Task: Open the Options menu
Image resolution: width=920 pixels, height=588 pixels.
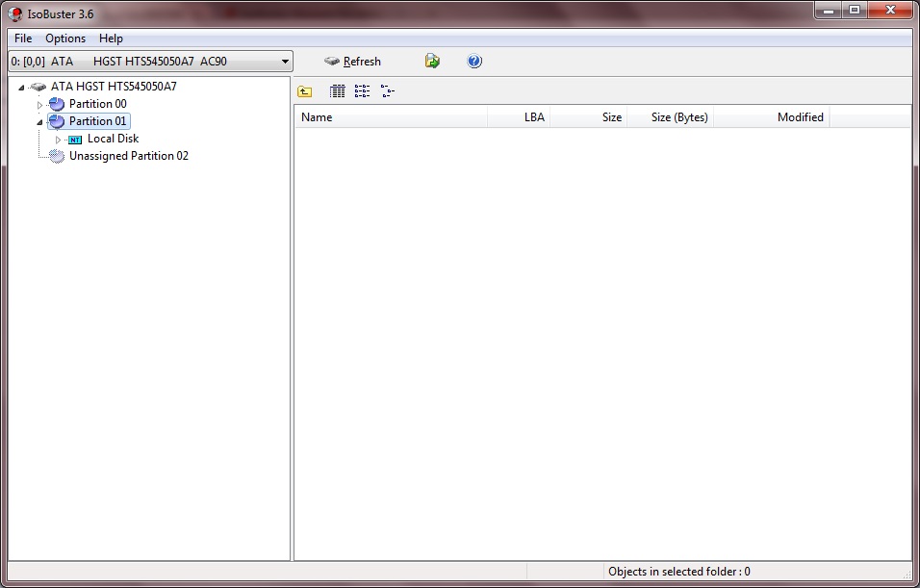Action: click(x=64, y=38)
